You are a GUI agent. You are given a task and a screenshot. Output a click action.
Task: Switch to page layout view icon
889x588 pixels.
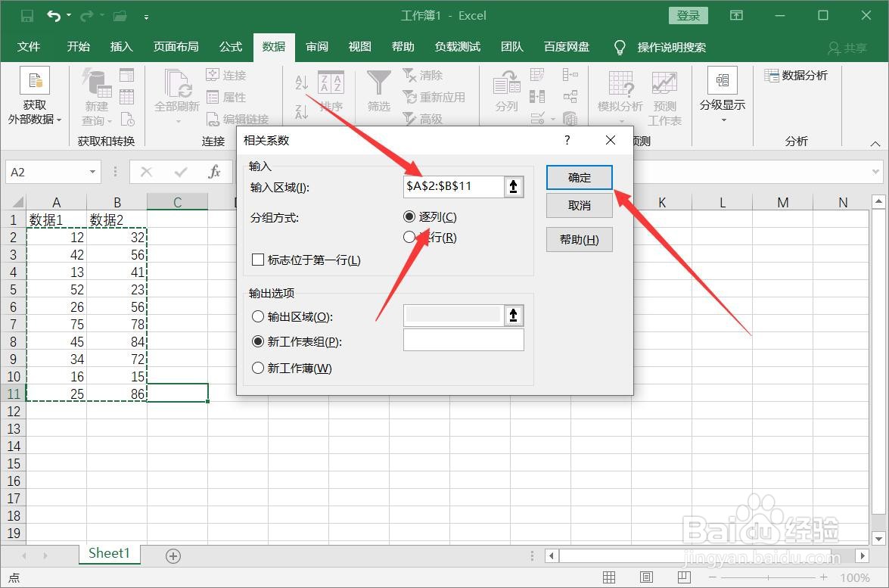point(646,577)
